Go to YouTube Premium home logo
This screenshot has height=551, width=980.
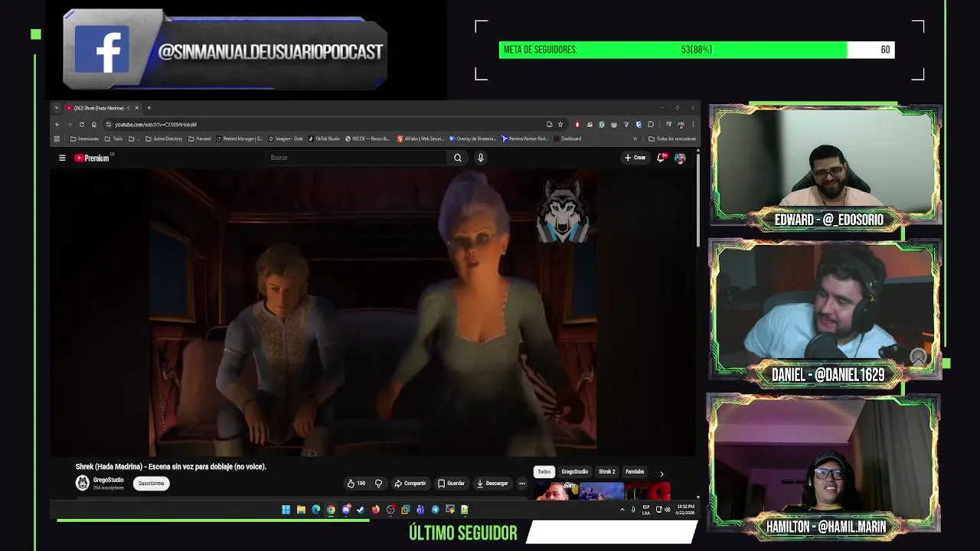[x=92, y=158]
